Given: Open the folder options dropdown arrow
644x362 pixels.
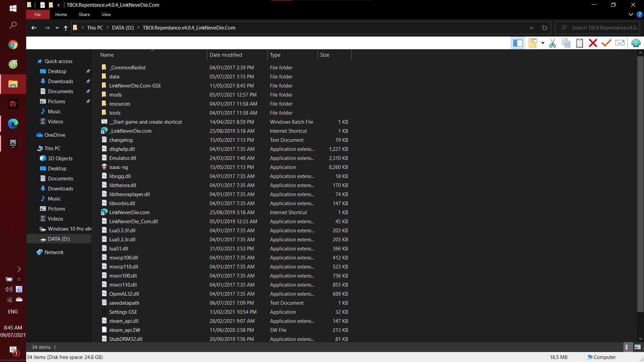Looking at the screenshot, I should pos(543,43).
